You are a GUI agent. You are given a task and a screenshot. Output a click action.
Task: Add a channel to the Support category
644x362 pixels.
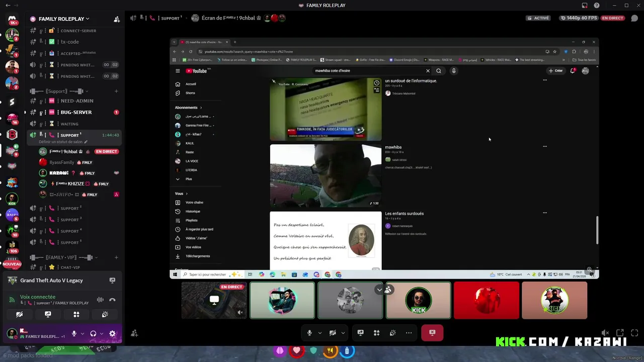[116, 92]
